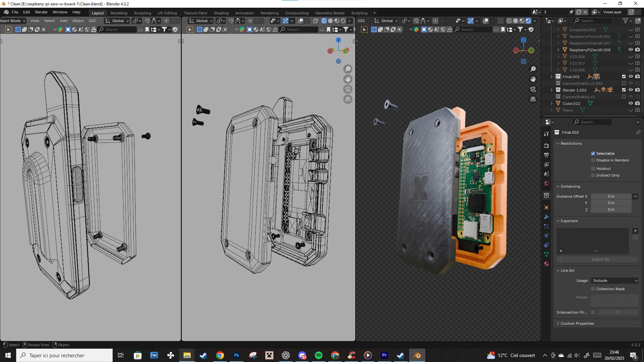Switch to the Shading workspace tab
This screenshot has height=362, width=644.
point(221,13)
